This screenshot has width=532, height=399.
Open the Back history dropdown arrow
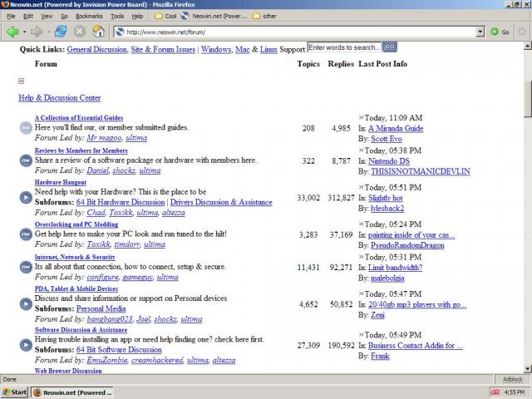tap(24, 32)
